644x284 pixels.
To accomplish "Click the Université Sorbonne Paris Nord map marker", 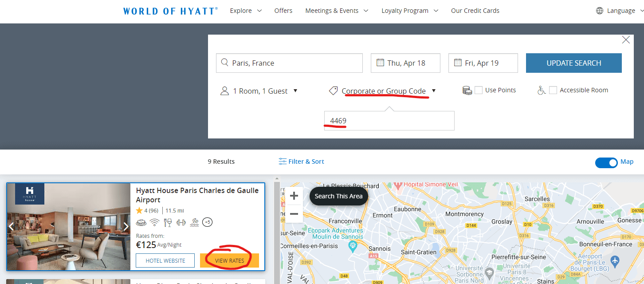I will (489, 272).
